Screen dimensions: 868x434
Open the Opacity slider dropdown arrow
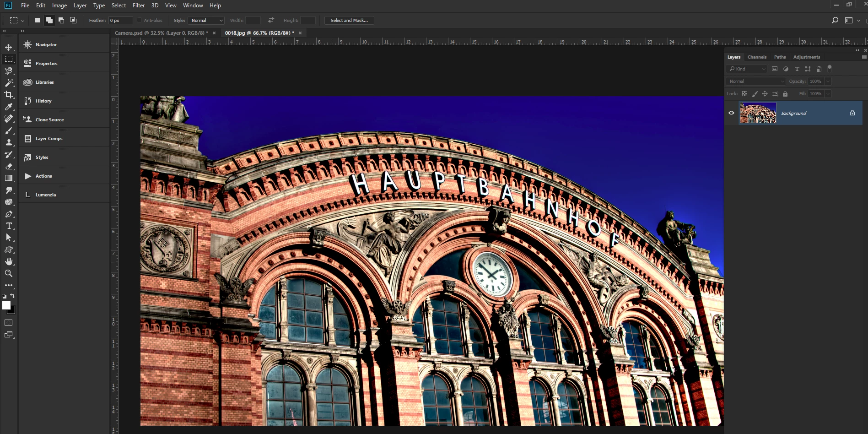(828, 81)
